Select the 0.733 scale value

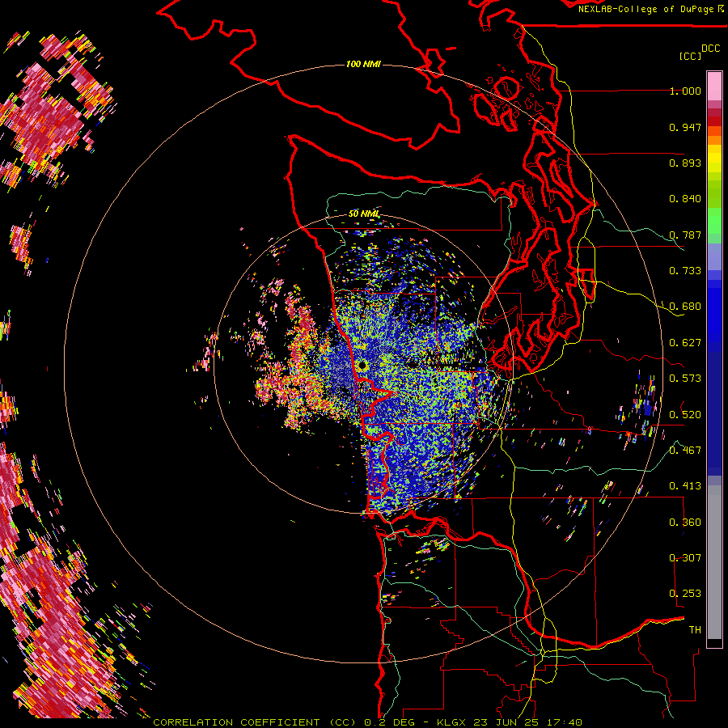pos(685,271)
